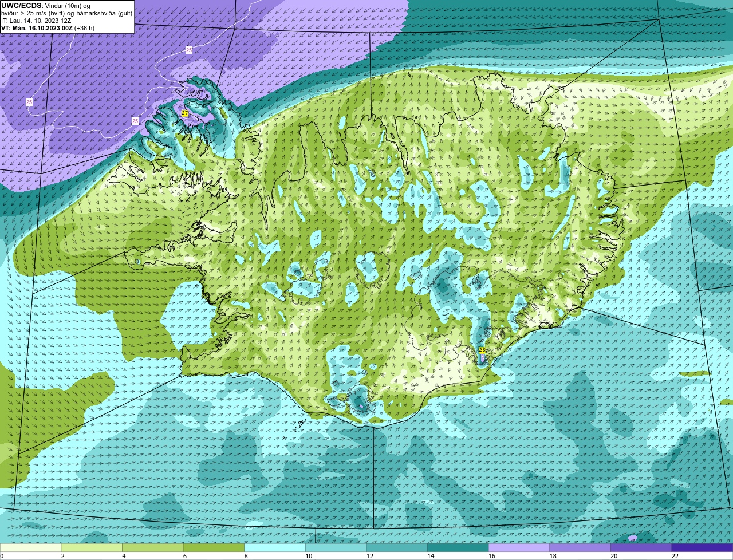
Task: Click the yellow "26" gust label near the southeast glacier
Action: pyautogui.click(x=482, y=350)
